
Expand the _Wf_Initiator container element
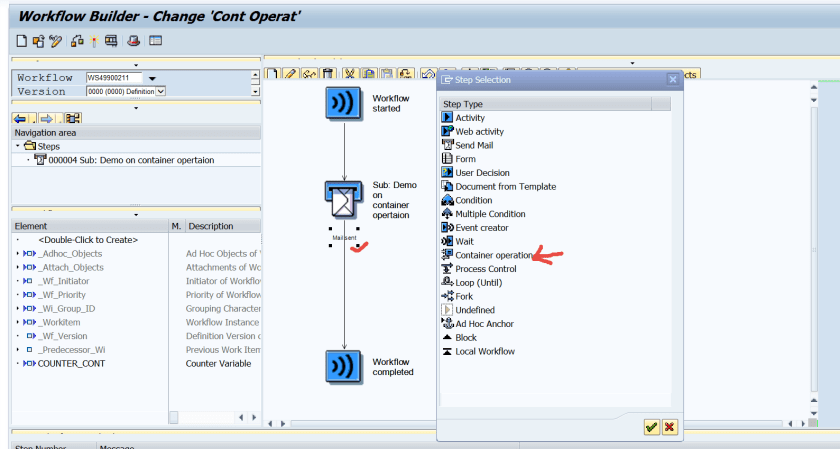tap(18, 281)
